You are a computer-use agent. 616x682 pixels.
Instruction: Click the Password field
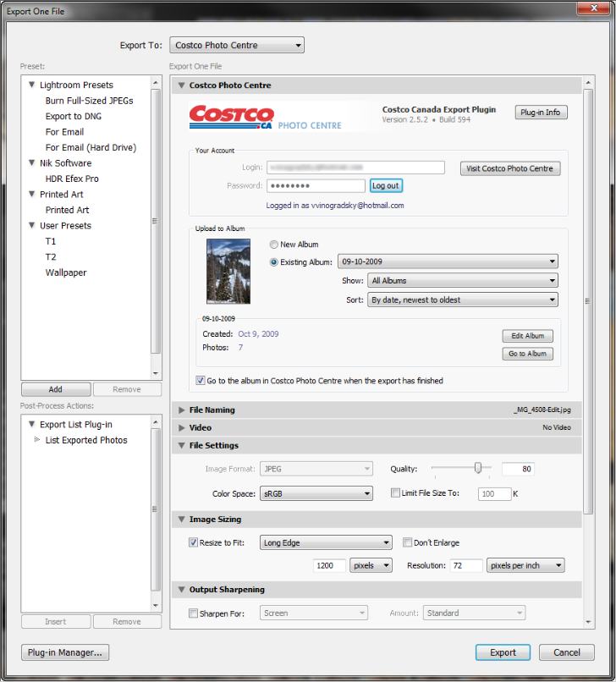click(316, 185)
